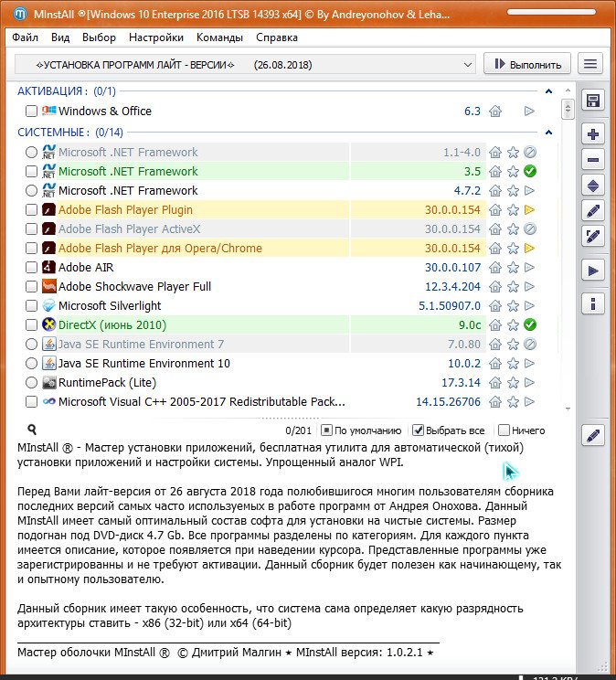
Task: Click star icon for .NET Framework 3.5
Action: click(513, 172)
